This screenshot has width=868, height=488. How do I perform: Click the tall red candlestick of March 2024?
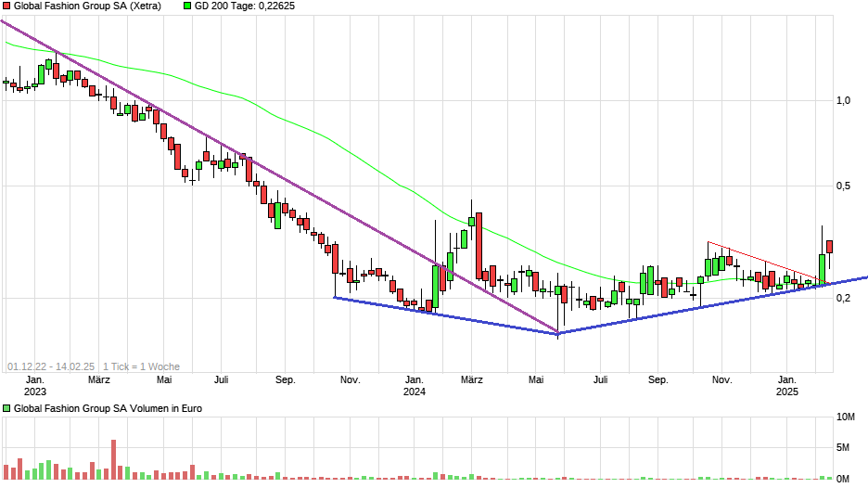[x=479, y=245]
